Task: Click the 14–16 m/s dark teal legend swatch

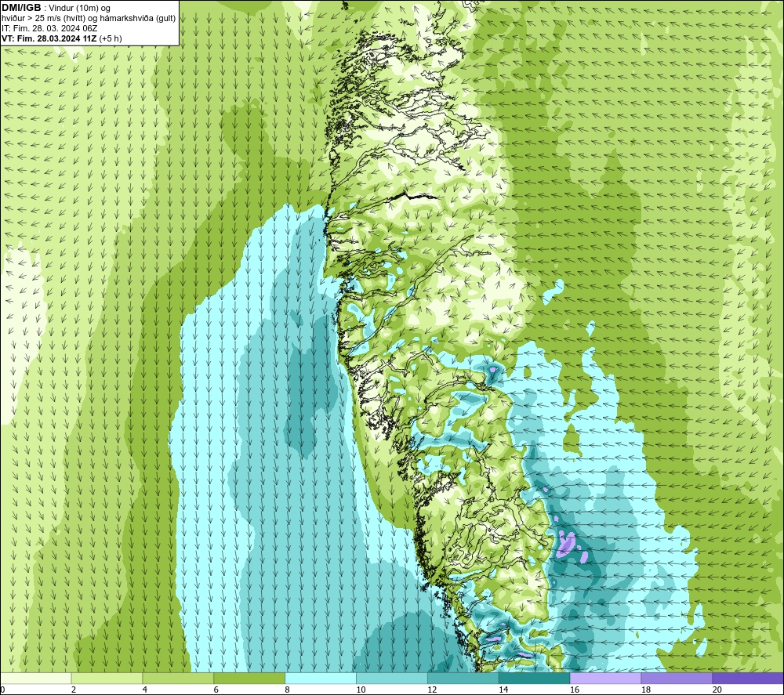Action: coord(534,678)
